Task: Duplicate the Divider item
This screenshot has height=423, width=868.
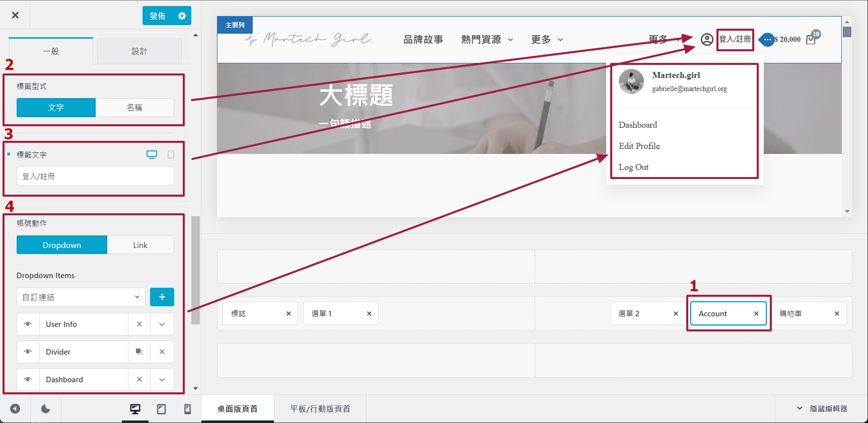Action: click(139, 352)
